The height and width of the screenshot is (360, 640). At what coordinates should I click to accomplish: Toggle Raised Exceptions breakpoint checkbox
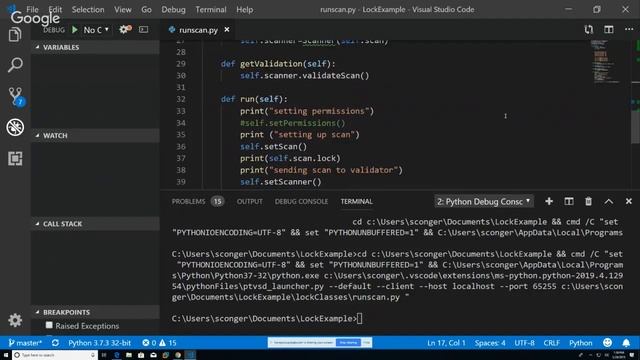point(49,325)
